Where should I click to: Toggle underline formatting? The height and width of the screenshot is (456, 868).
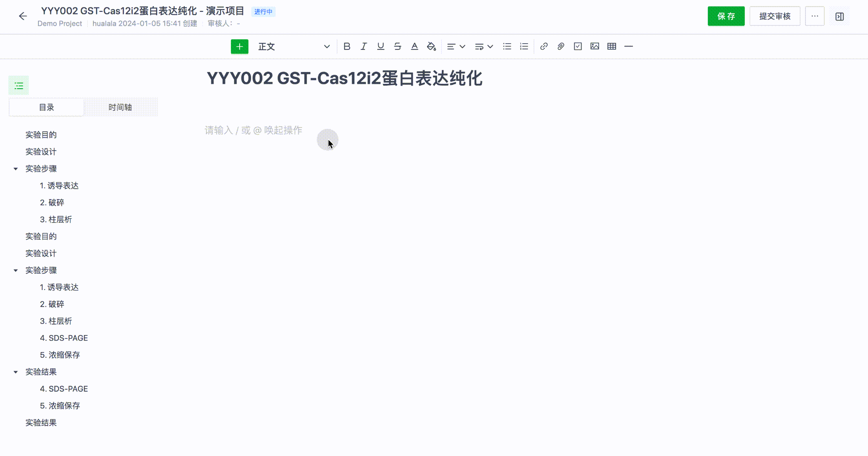click(x=380, y=46)
